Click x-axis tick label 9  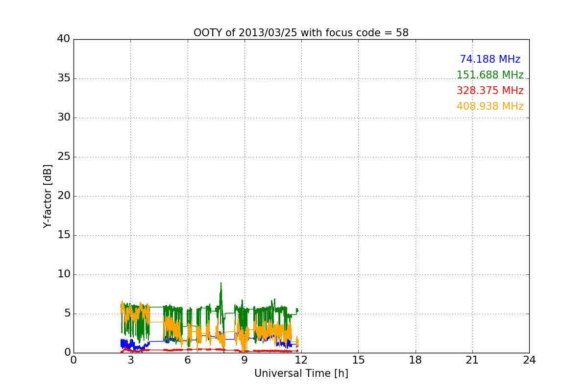245,360
